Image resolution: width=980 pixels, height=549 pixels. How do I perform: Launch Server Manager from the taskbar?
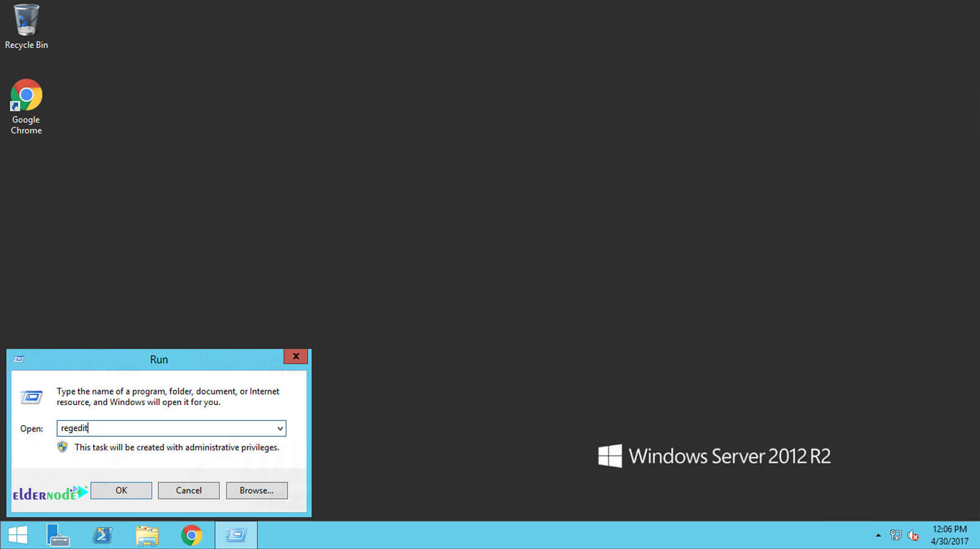(58, 535)
